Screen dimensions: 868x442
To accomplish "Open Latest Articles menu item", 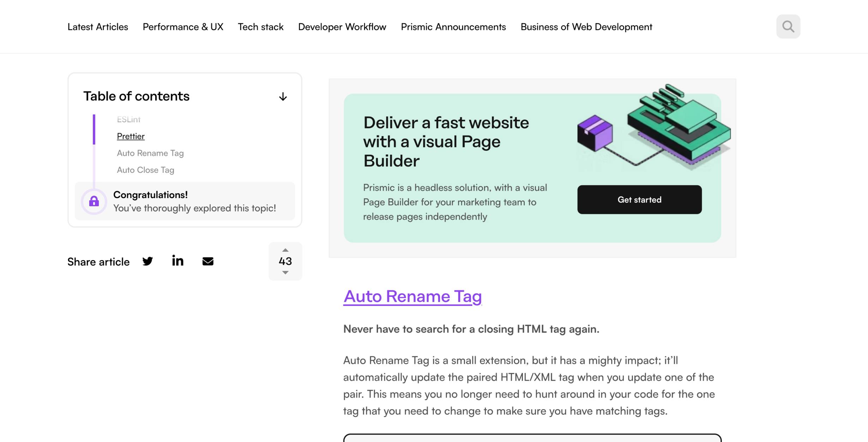I will point(98,27).
